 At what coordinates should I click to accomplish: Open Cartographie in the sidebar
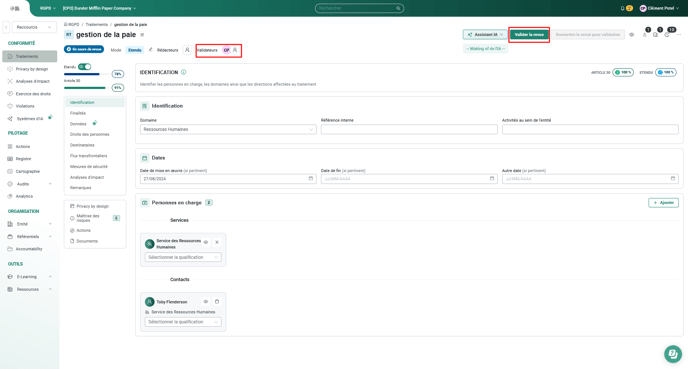tap(29, 172)
